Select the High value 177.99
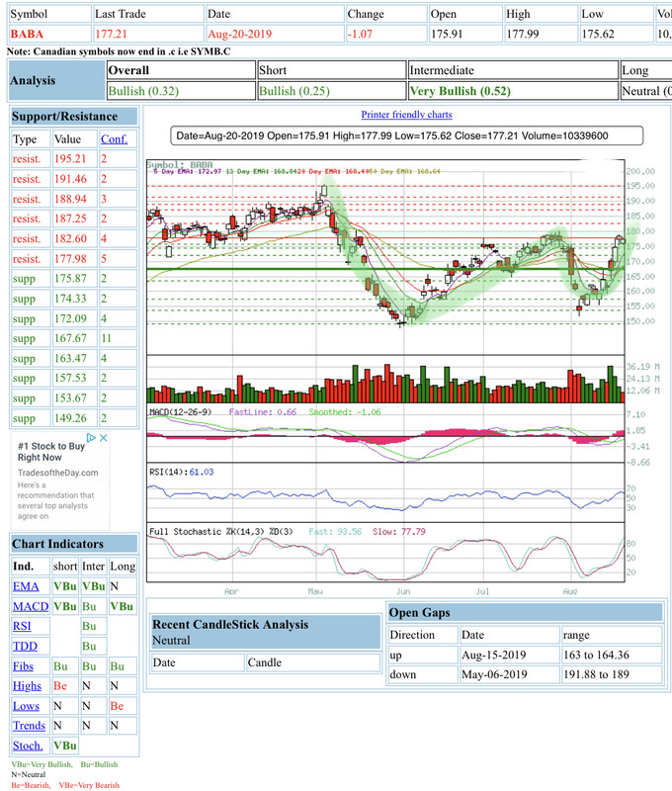 coord(541,35)
